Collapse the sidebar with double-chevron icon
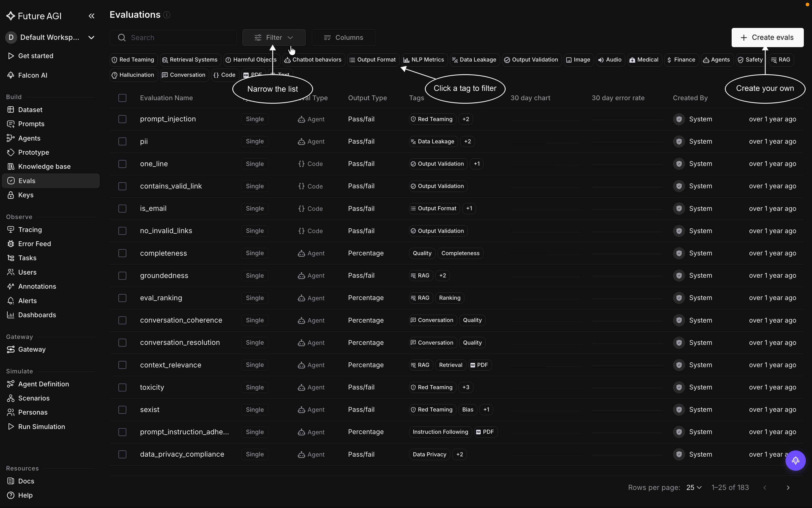This screenshot has height=508, width=812. click(91, 16)
